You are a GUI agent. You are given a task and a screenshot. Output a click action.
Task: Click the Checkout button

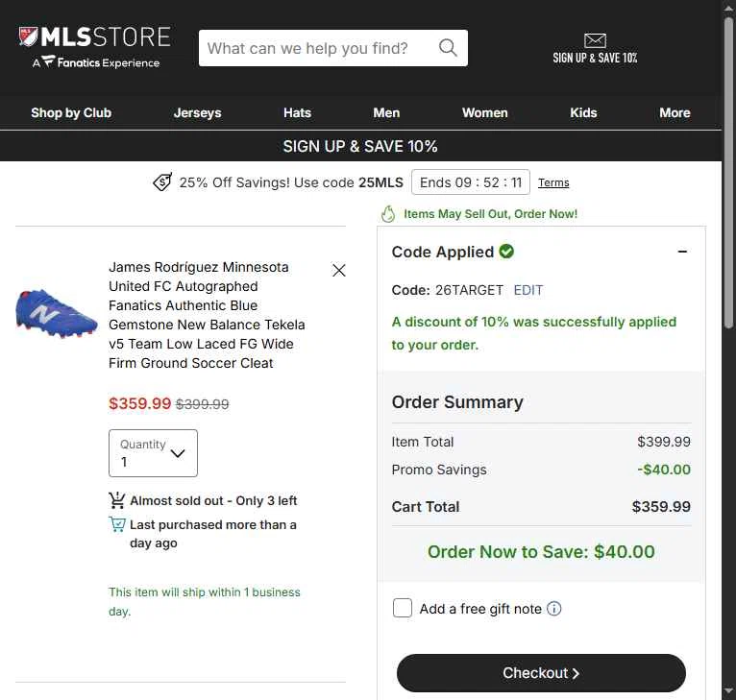[x=541, y=673]
